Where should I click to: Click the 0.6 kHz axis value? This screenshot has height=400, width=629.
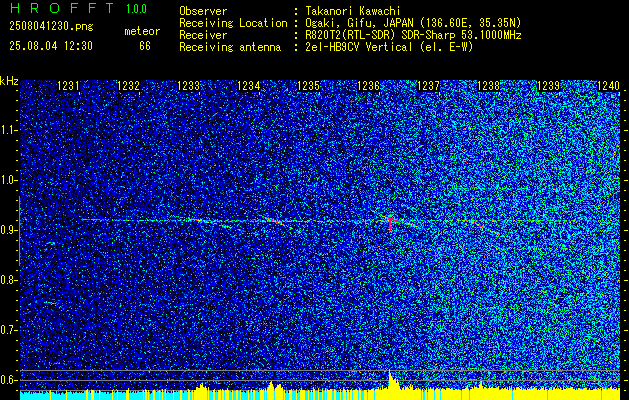(x=7, y=380)
